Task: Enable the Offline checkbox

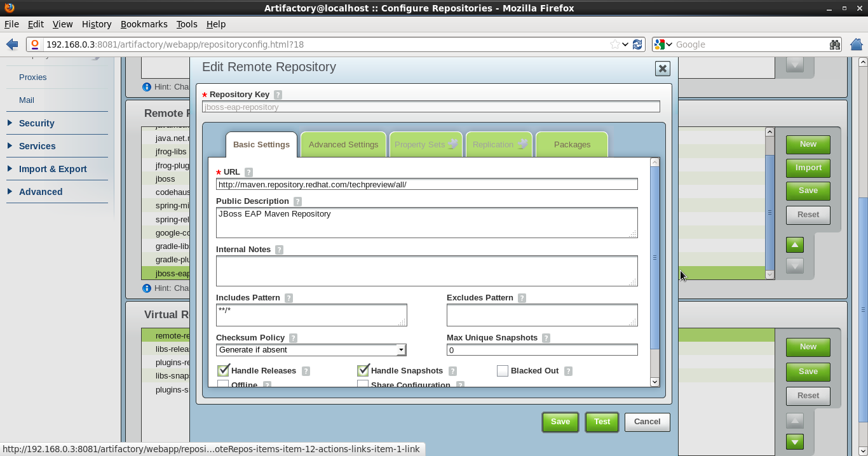Action: coord(223,384)
